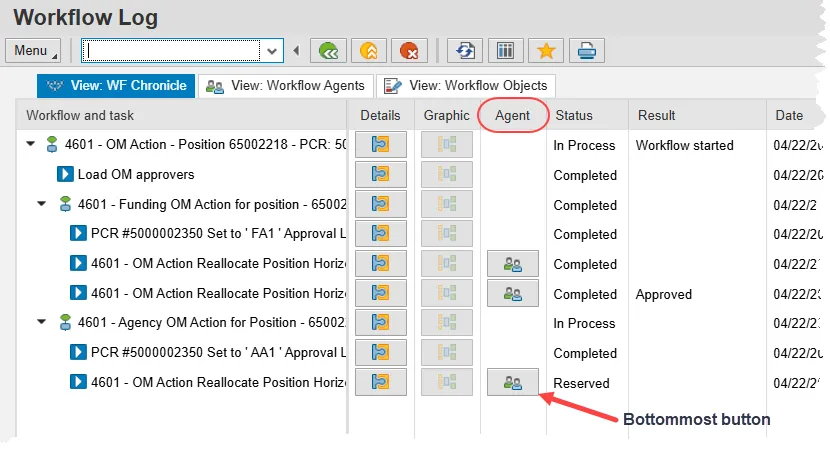Open details for the row with Approved result
This screenshot has height=449, width=830.
[x=381, y=293]
